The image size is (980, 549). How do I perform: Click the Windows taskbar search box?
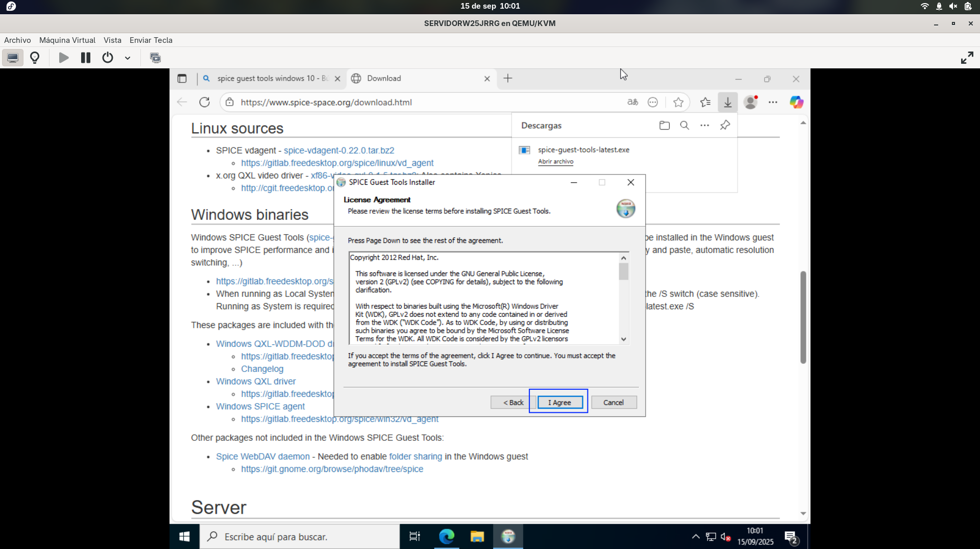click(300, 537)
